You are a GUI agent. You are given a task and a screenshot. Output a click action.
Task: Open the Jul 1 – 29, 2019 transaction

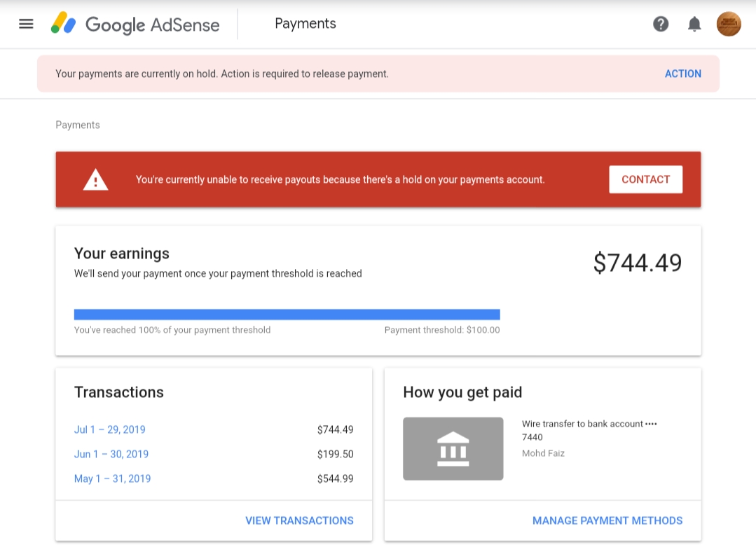coord(109,429)
